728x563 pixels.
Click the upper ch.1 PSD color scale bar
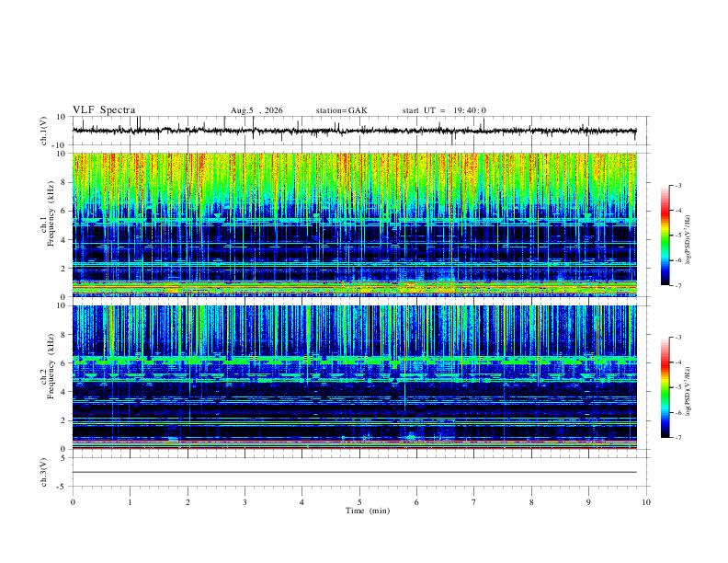665,236
